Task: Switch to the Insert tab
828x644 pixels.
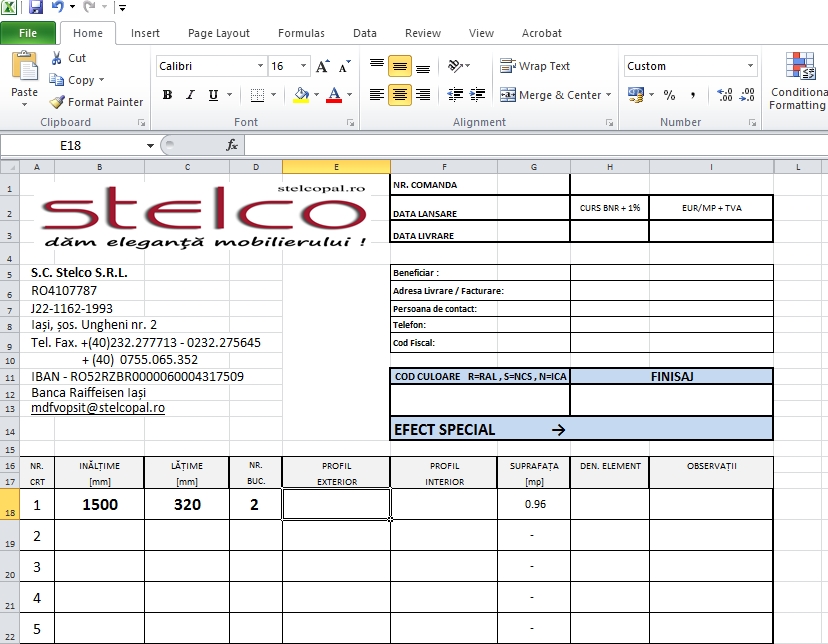Action: click(x=145, y=33)
